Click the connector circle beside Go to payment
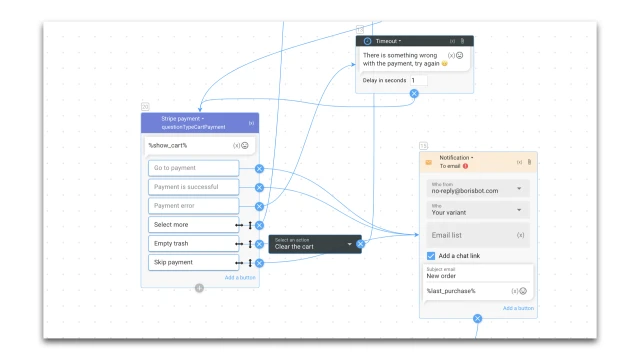Screen dimensions: 640x360 point(259,169)
